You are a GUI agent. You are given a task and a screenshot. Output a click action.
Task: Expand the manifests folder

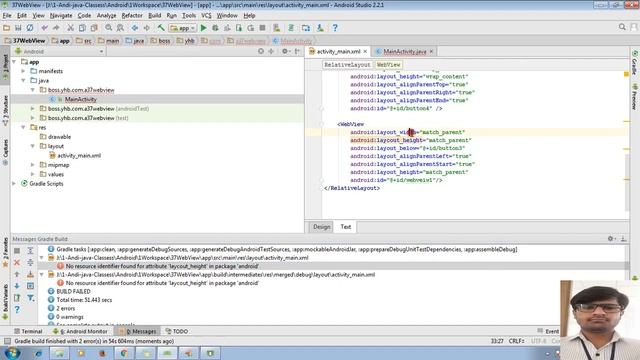(24, 71)
